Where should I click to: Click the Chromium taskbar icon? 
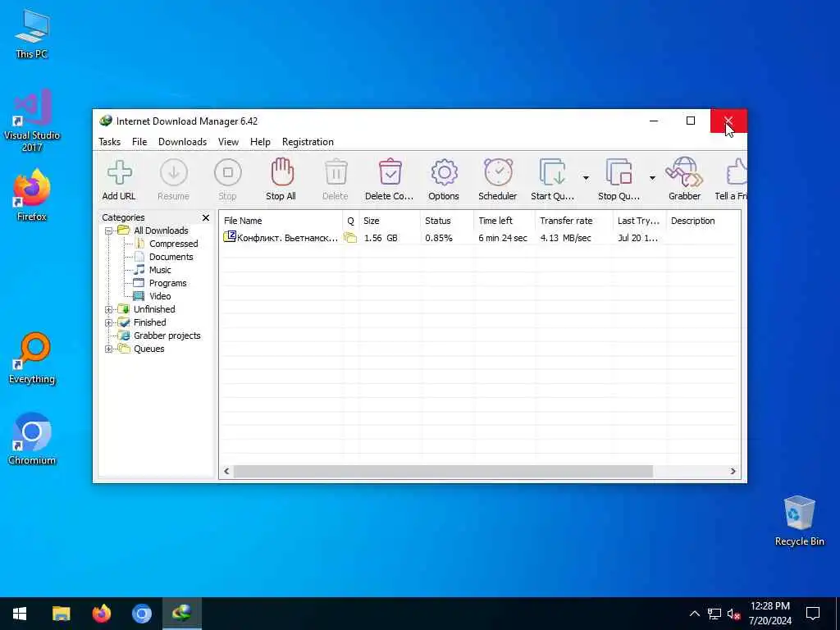pyautogui.click(x=141, y=614)
